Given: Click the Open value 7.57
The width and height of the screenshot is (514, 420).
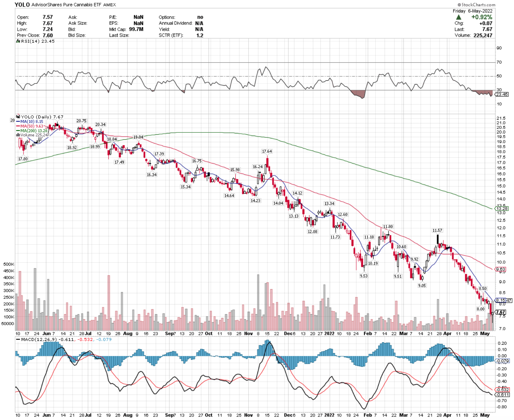Looking at the screenshot, I should 48,17.
